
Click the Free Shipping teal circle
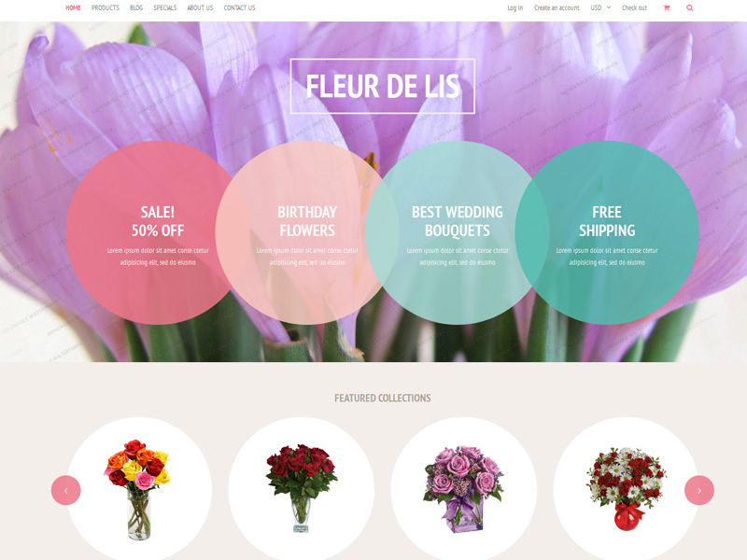coord(607,232)
